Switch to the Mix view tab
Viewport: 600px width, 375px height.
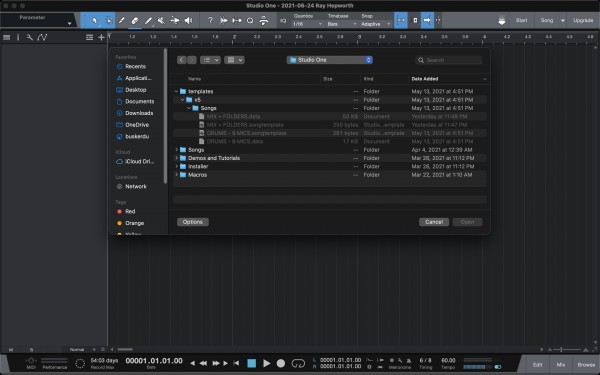click(561, 365)
